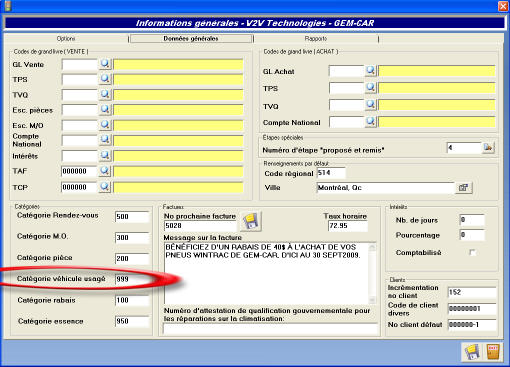Image resolution: width=510 pixels, height=367 pixels.
Task: Click Catégorie rabais field 100
Action: coord(132,300)
